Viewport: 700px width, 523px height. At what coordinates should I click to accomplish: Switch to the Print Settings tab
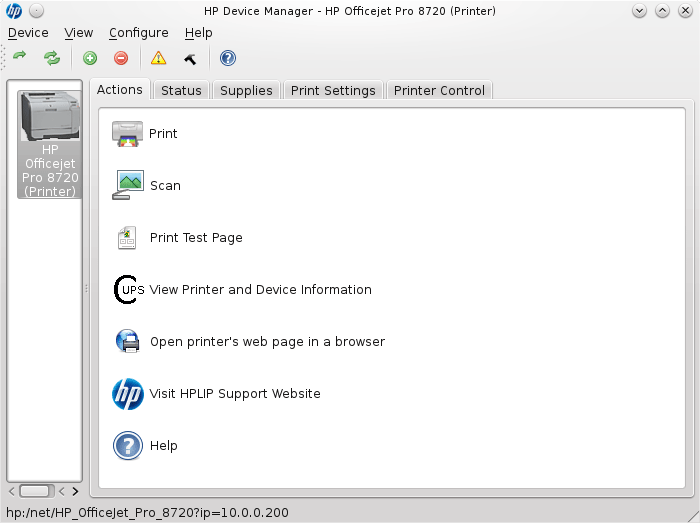(333, 91)
